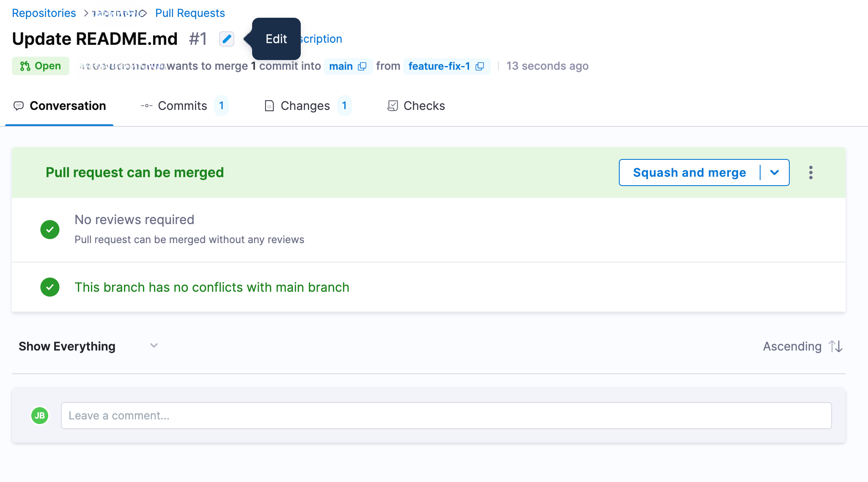Open the Pull Requests breadcrumb link

190,13
